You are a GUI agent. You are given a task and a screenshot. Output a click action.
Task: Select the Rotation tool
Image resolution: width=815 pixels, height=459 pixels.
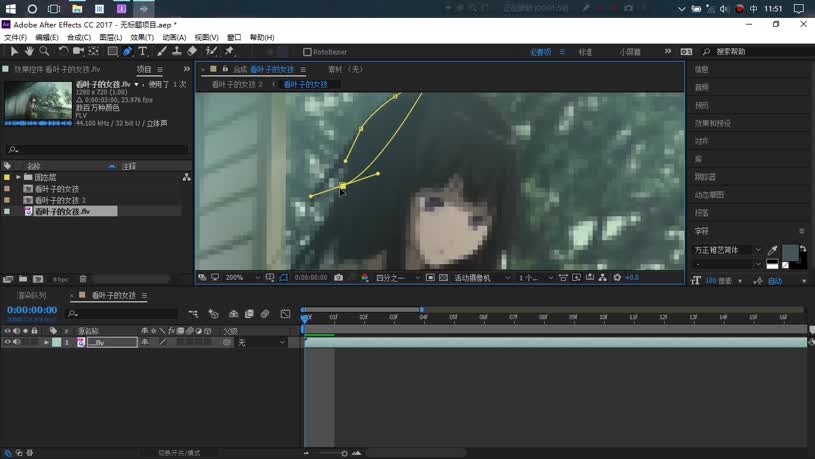point(63,51)
